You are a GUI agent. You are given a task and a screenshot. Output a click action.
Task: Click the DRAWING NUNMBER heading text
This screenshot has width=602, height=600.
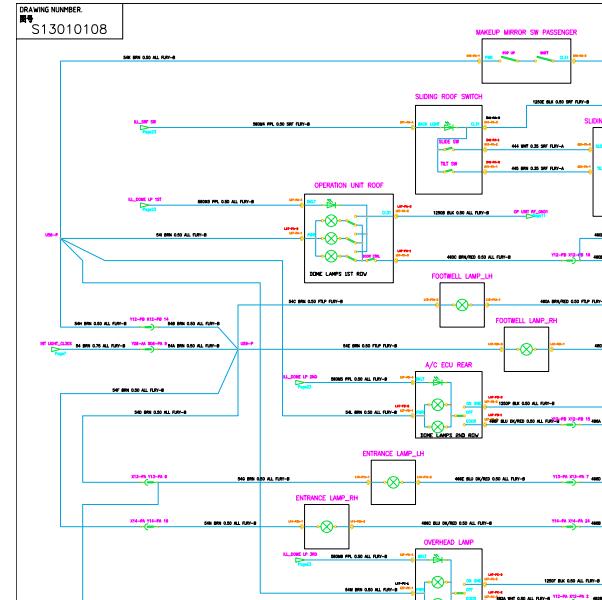point(51,10)
